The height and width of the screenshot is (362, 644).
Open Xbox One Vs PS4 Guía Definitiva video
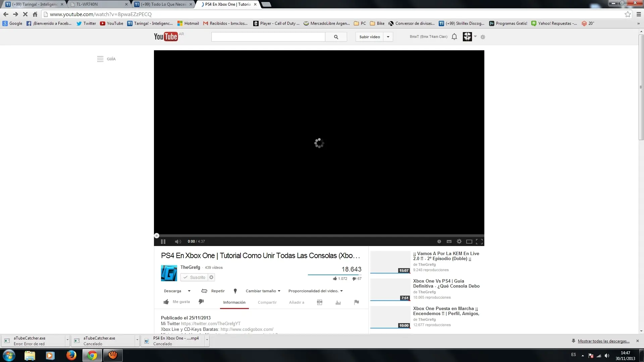click(x=446, y=284)
